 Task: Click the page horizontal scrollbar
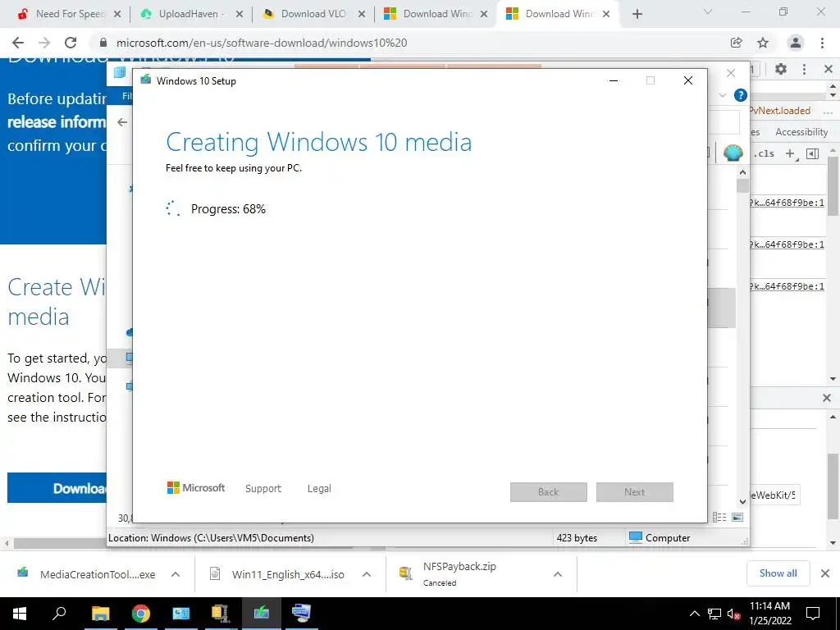click(x=59, y=543)
